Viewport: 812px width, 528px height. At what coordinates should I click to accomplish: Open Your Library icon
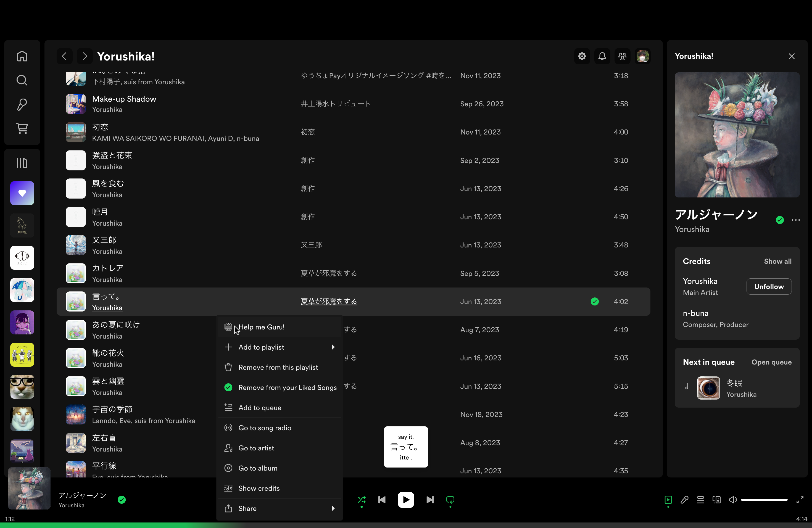coord(22,163)
